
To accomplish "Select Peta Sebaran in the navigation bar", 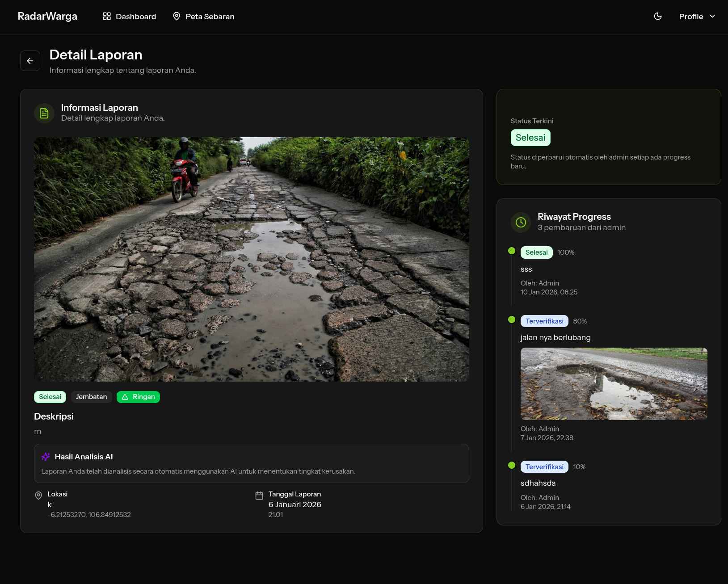I will 210,16.
